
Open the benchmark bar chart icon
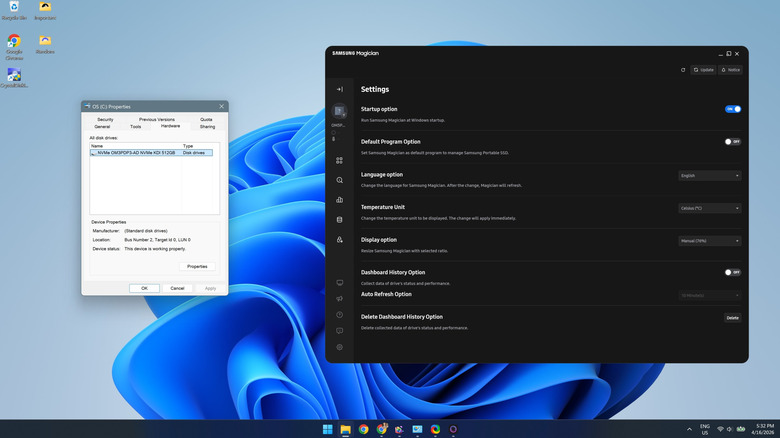[x=339, y=200]
